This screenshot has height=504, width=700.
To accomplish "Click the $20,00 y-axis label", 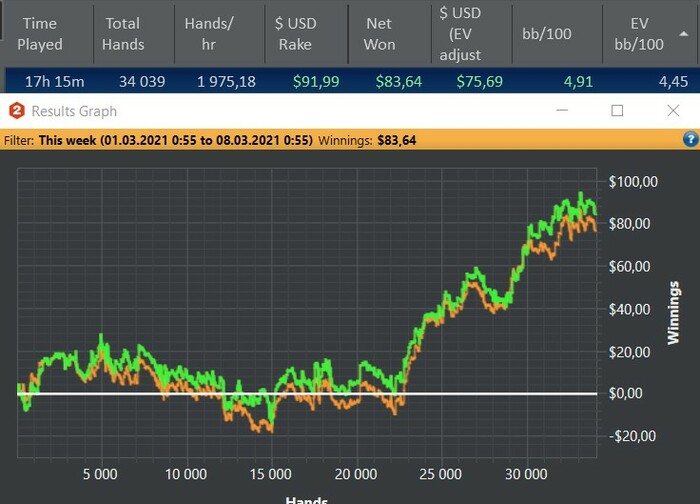I will click(629, 352).
